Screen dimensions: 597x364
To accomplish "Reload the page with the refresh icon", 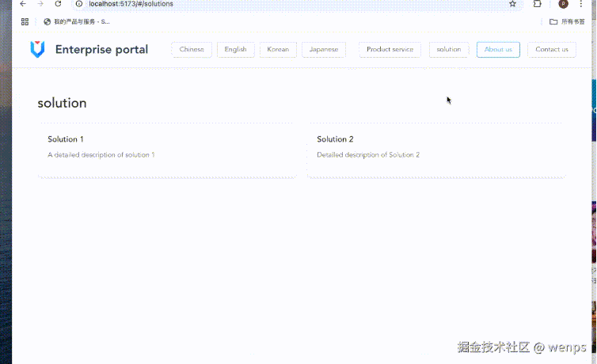I will [x=58, y=4].
